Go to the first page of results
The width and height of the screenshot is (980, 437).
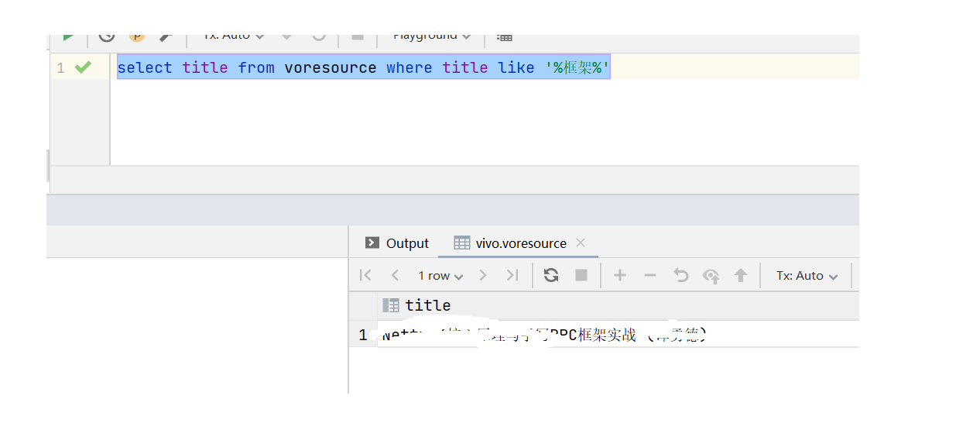(366, 275)
